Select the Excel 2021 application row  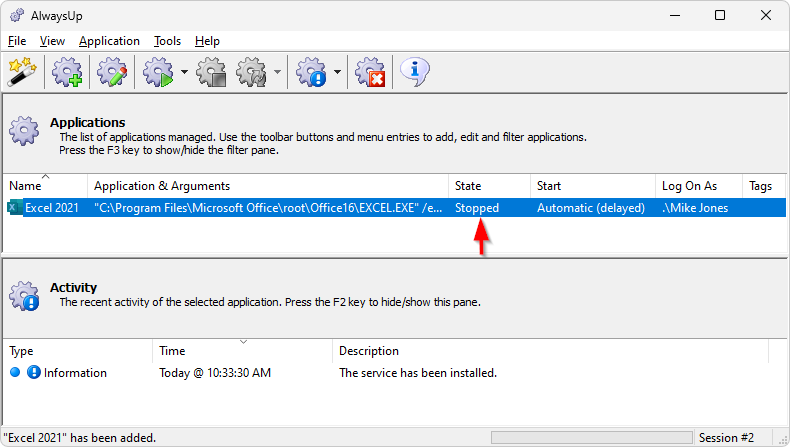(396, 208)
